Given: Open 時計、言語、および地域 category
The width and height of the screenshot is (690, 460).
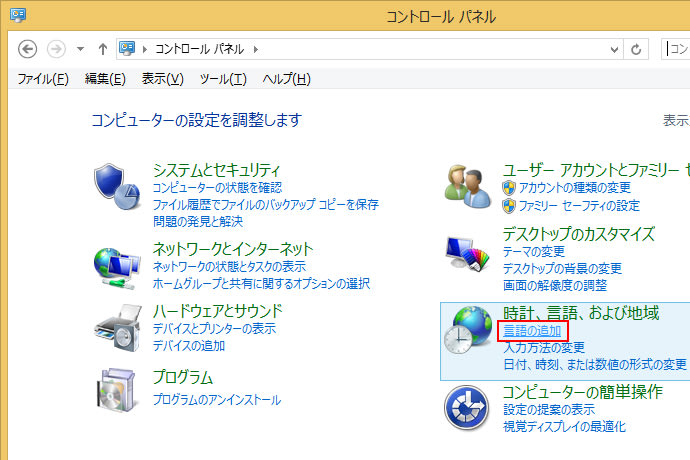Looking at the screenshot, I should pos(581,313).
